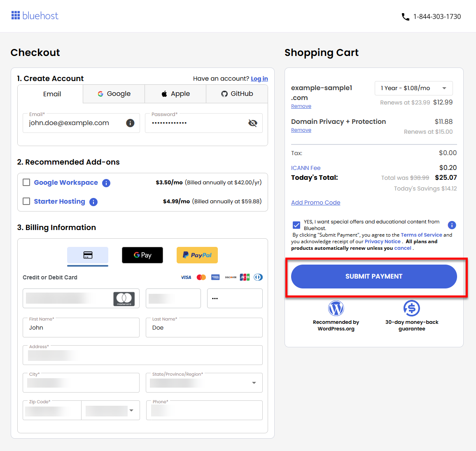Open Google Workspace info icon
This screenshot has height=451, width=476.
(106, 183)
